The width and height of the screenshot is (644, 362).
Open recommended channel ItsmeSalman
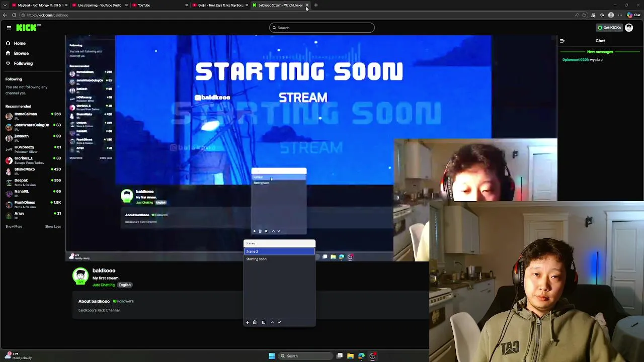[x=33, y=115]
